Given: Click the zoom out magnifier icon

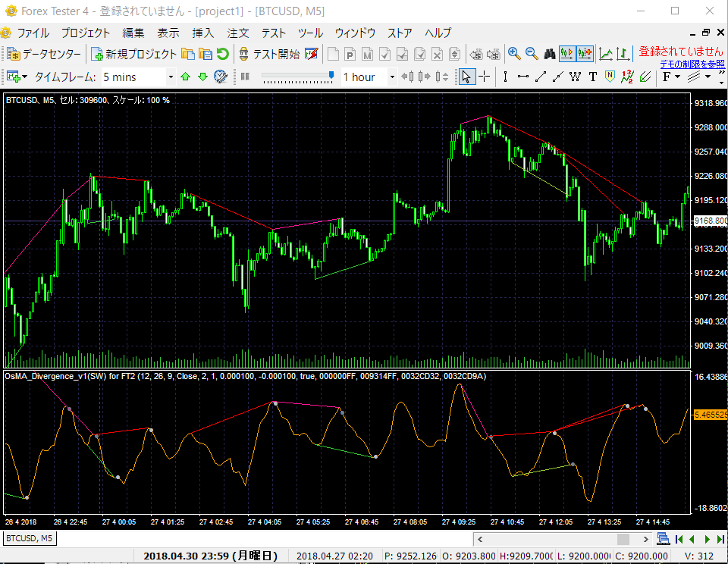Looking at the screenshot, I should coord(532,54).
